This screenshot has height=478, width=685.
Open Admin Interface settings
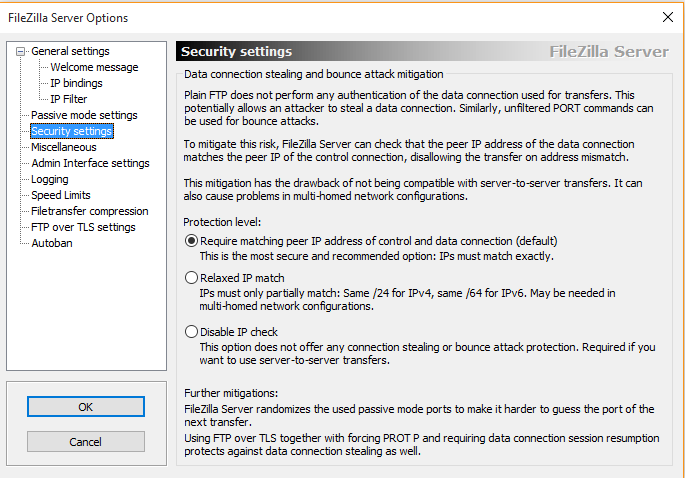tap(90, 163)
